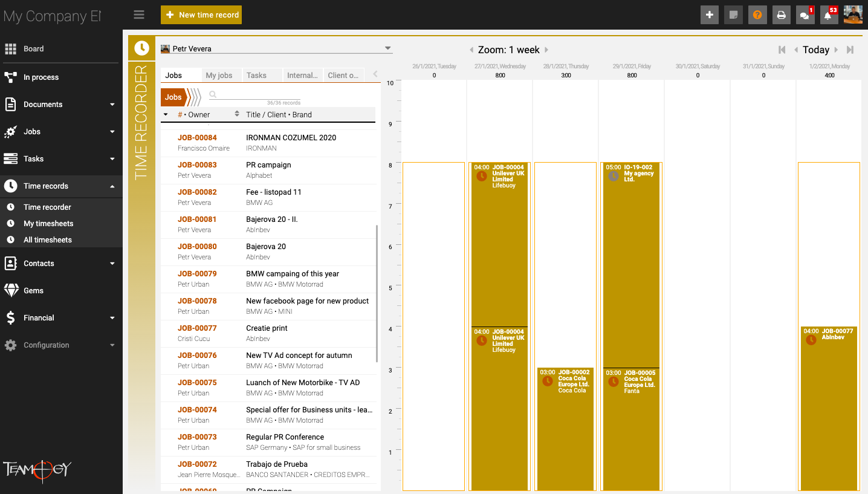
Task: Switch to the Internal tab
Action: click(302, 76)
